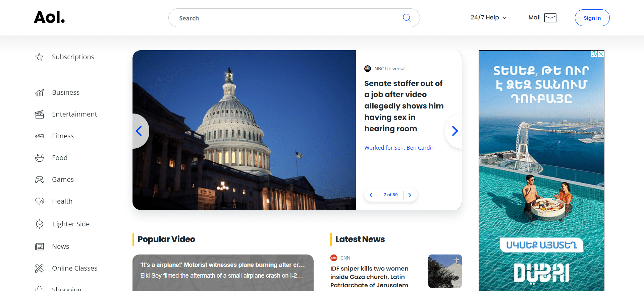The height and width of the screenshot is (291, 644).
Task: Expand the 24/7 Help dropdown
Action: [488, 17]
